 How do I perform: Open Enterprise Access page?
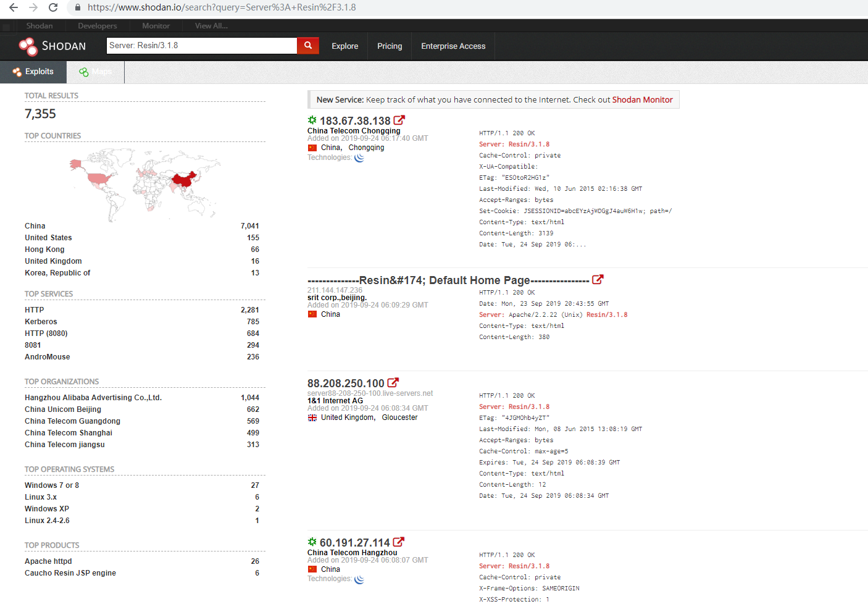pos(453,46)
